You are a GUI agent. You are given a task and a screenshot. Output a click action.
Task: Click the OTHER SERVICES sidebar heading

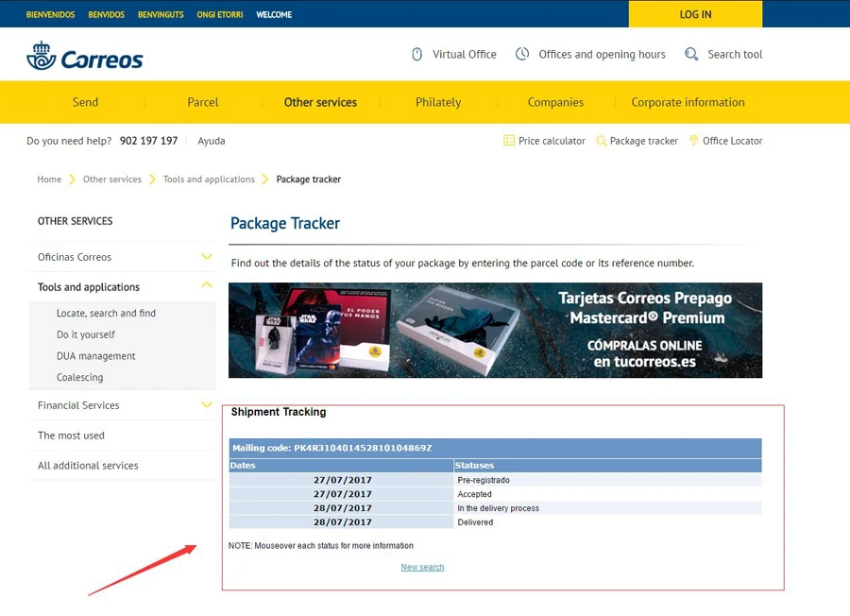click(x=75, y=221)
